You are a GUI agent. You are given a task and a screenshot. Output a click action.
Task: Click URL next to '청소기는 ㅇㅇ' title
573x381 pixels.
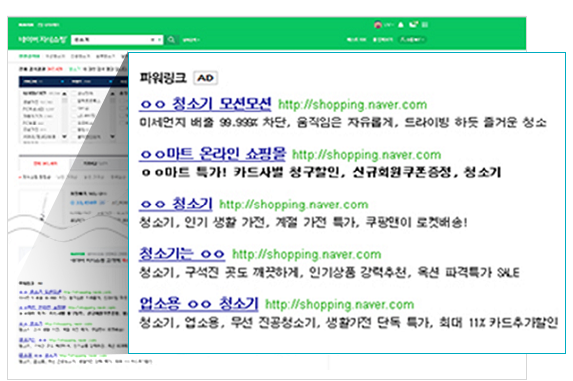pos(307,255)
